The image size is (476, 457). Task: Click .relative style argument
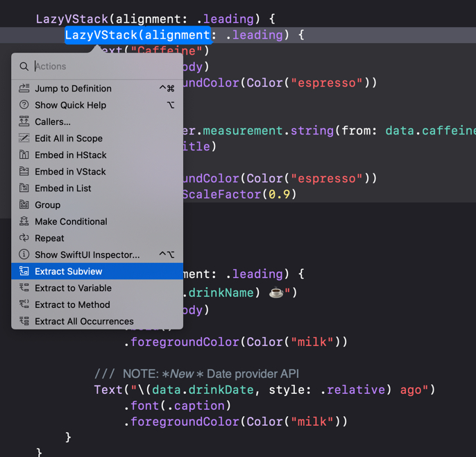tap(352, 389)
